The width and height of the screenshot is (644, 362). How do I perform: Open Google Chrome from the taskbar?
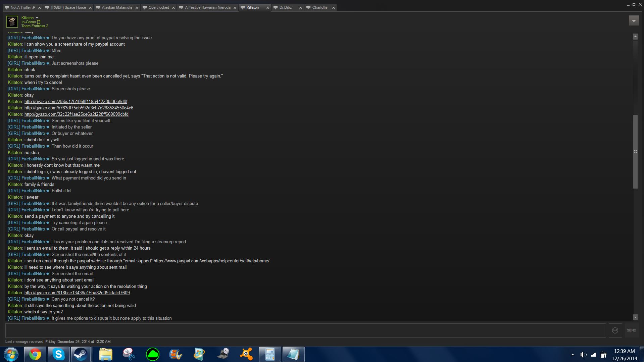[35, 354]
